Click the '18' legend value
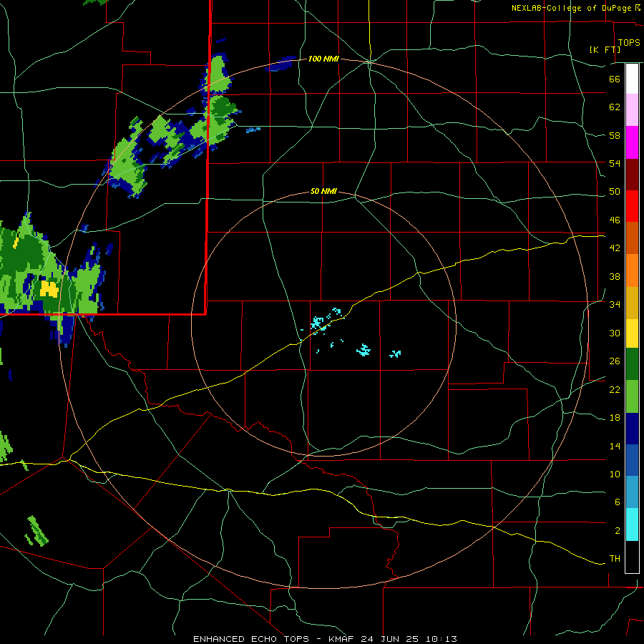Image resolution: width=644 pixels, height=644 pixels. (615, 418)
